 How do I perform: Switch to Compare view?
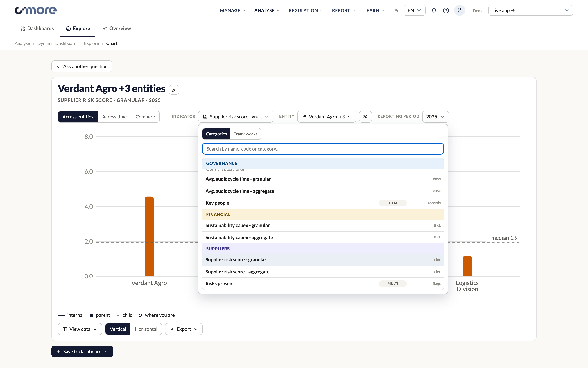(145, 117)
